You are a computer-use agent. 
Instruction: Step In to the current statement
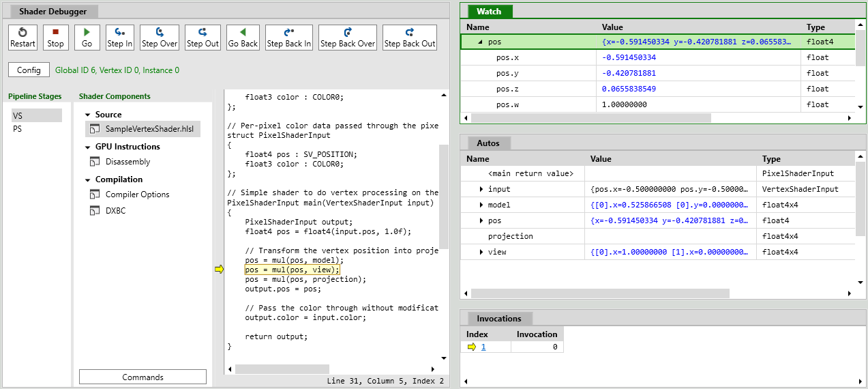pos(120,38)
